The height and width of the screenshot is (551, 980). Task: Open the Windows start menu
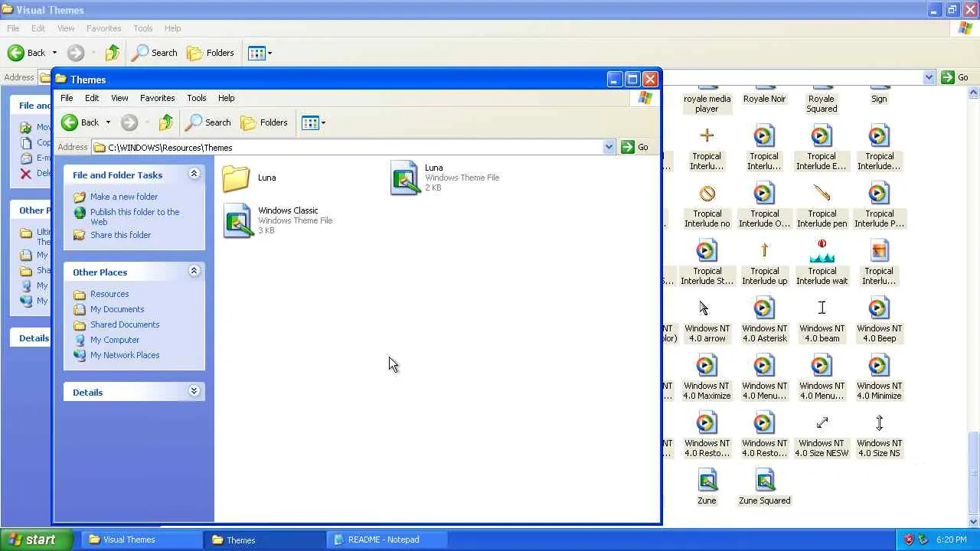pyautogui.click(x=38, y=540)
